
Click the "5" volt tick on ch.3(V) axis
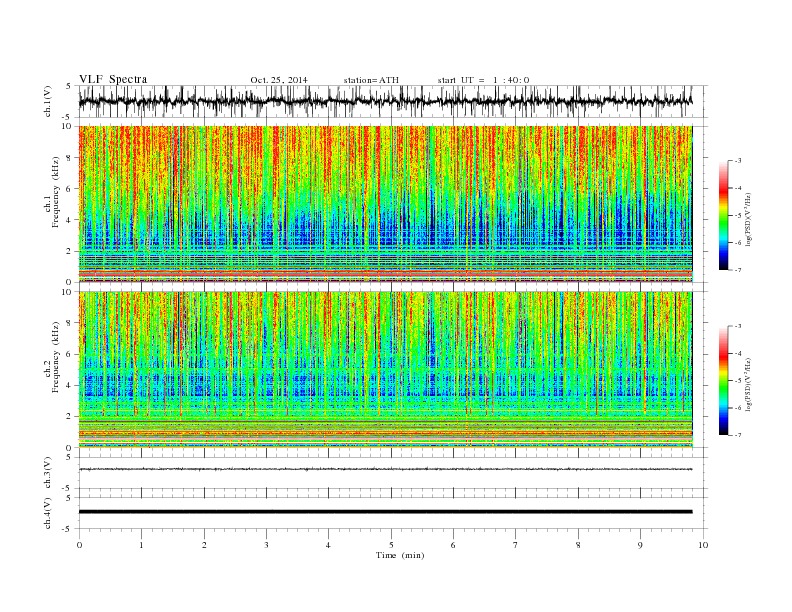point(69,457)
